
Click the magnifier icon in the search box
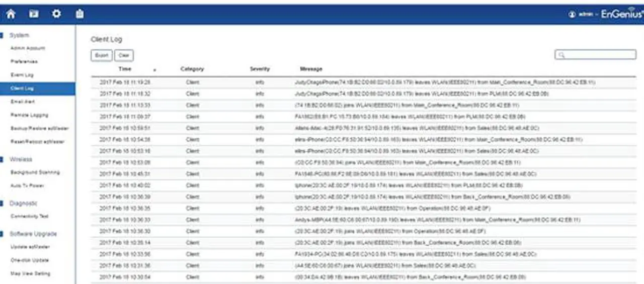point(561,55)
